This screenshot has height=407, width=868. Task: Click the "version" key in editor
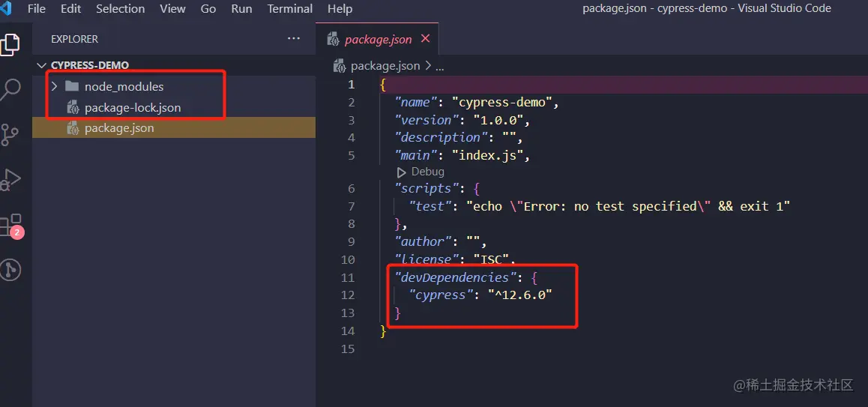[428, 120]
